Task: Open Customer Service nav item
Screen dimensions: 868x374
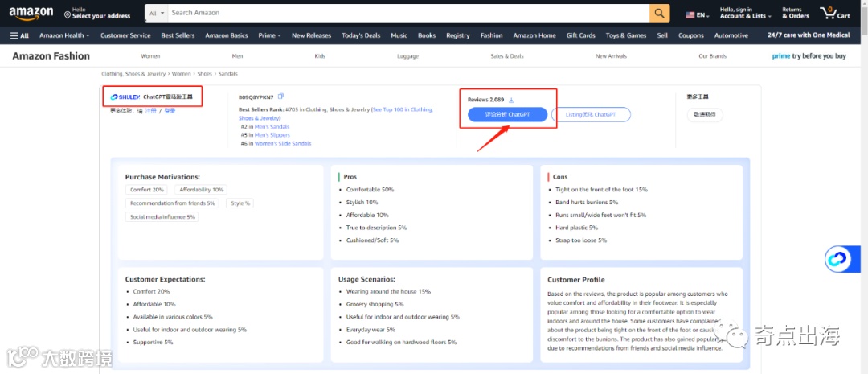Action: point(125,35)
